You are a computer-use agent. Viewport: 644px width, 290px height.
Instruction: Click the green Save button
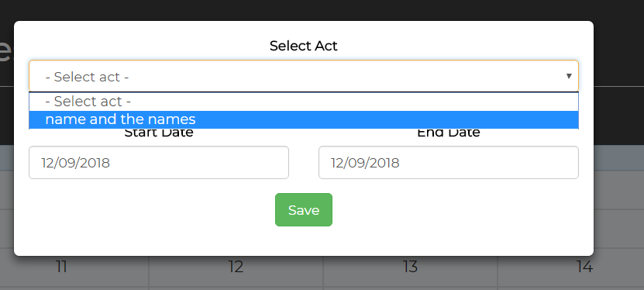(304, 210)
